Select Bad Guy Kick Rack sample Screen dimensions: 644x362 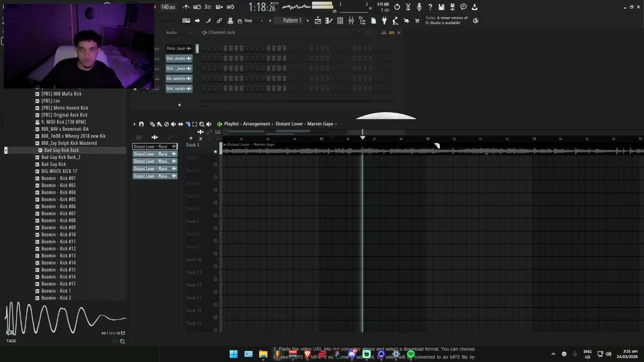pos(61,150)
